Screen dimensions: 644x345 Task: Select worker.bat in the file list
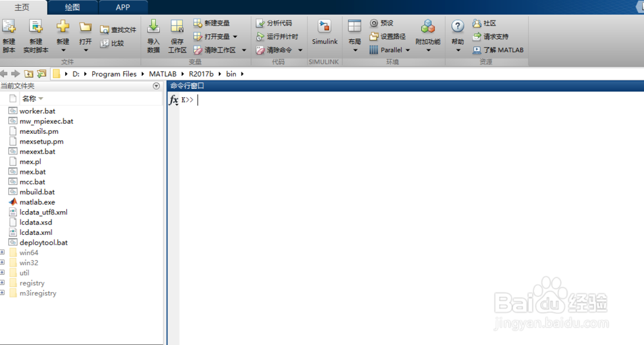tap(37, 111)
